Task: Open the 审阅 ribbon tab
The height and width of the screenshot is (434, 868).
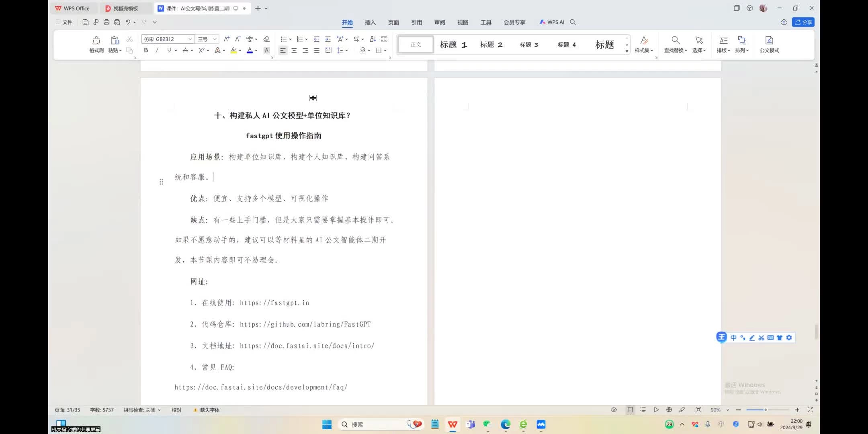Action: (x=440, y=22)
